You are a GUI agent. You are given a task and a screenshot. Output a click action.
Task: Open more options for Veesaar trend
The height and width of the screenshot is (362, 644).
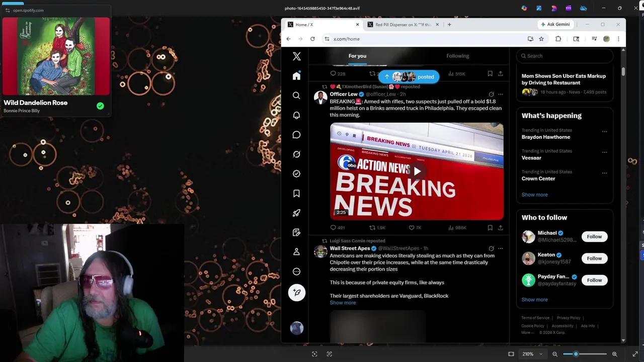(604, 152)
